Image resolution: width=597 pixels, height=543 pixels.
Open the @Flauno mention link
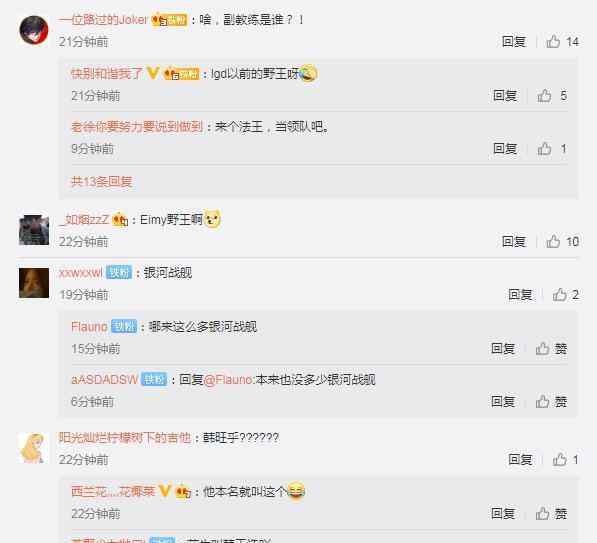228,380
